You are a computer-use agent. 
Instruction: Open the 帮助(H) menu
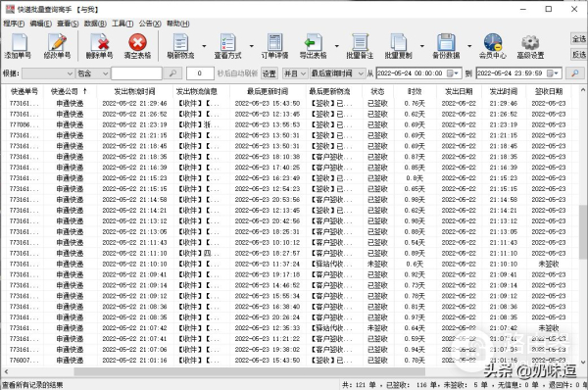[177, 24]
